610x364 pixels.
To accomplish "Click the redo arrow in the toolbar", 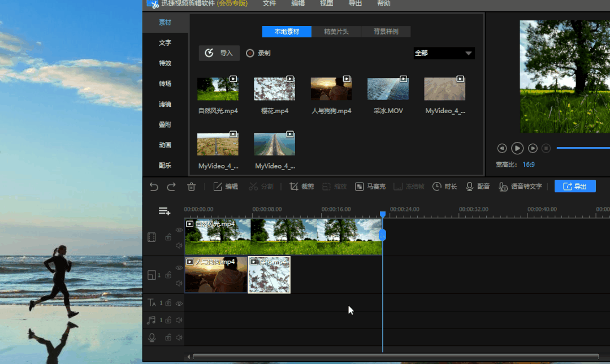I will tap(171, 187).
